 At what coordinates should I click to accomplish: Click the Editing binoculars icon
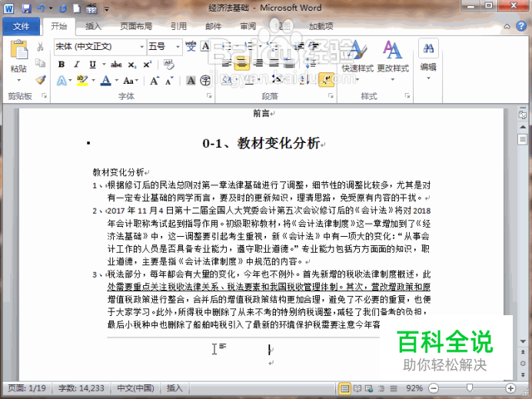click(428, 48)
